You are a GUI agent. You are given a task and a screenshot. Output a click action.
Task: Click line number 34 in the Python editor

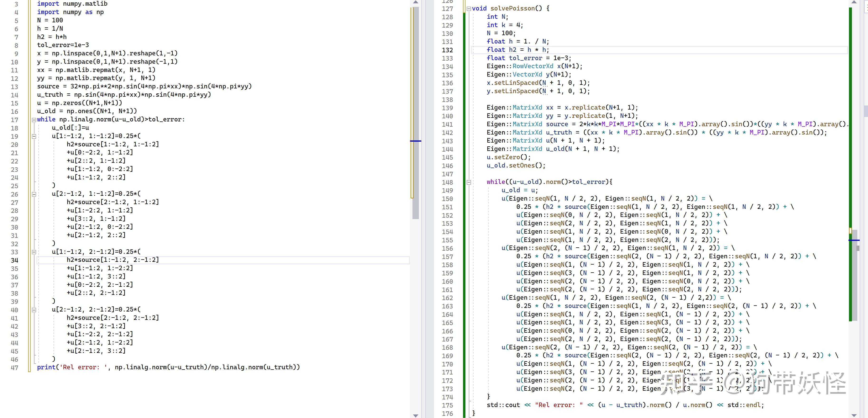(15, 260)
